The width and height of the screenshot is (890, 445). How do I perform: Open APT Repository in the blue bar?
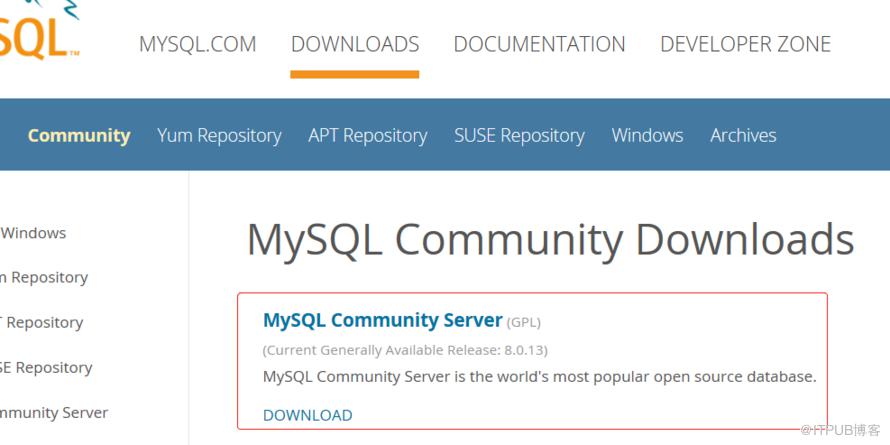368,136
